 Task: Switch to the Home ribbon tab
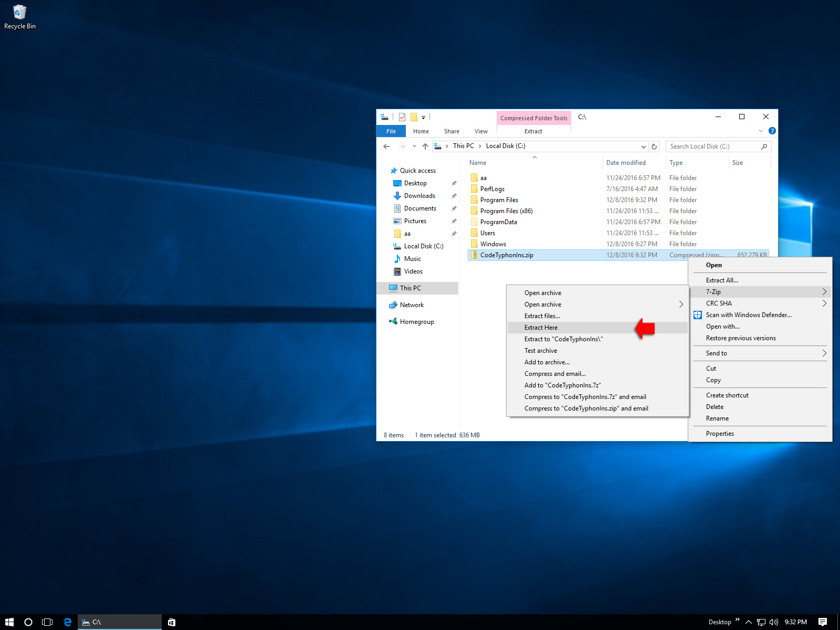(421, 131)
